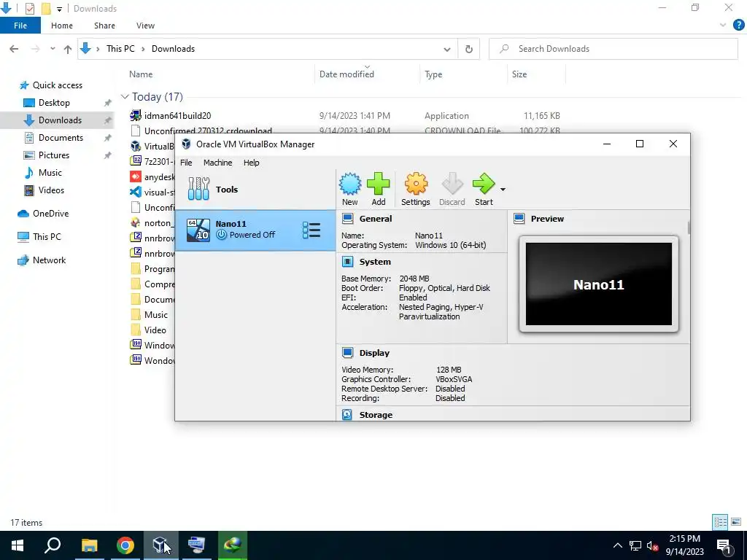Sort files by Type column header
The width and height of the screenshot is (747, 560).
(433, 74)
